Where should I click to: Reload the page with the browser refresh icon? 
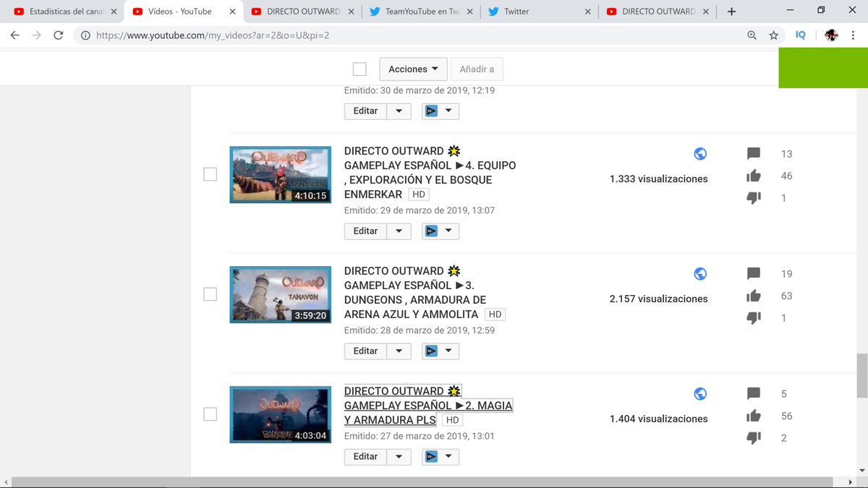point(59,35)
